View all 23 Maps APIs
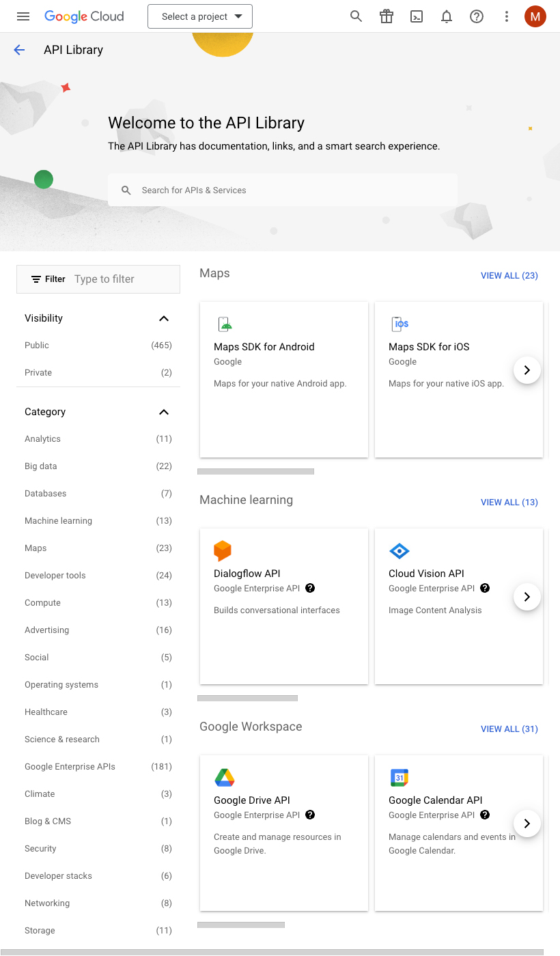The width and height of the screenshot is (560, 956). pos(509,276)
